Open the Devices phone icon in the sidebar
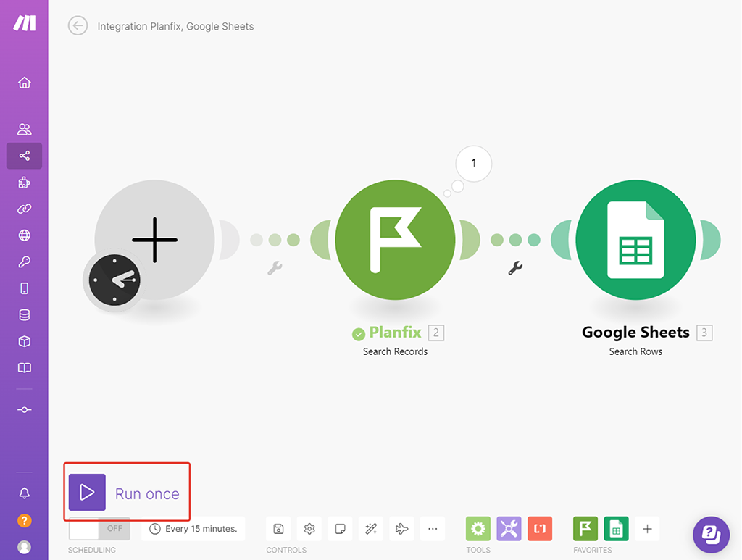 pyautogui.click(x=24, y=288)
